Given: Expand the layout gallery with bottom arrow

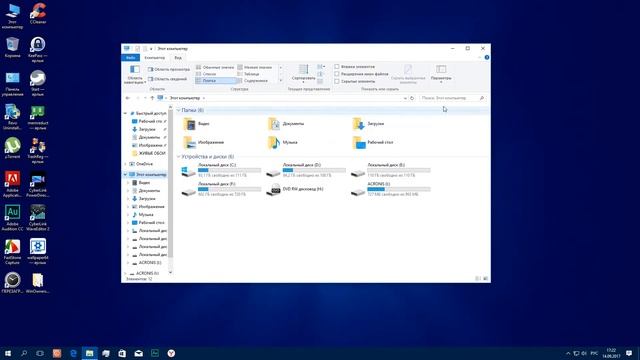Looking at the screenshot, I should (281, 81).
